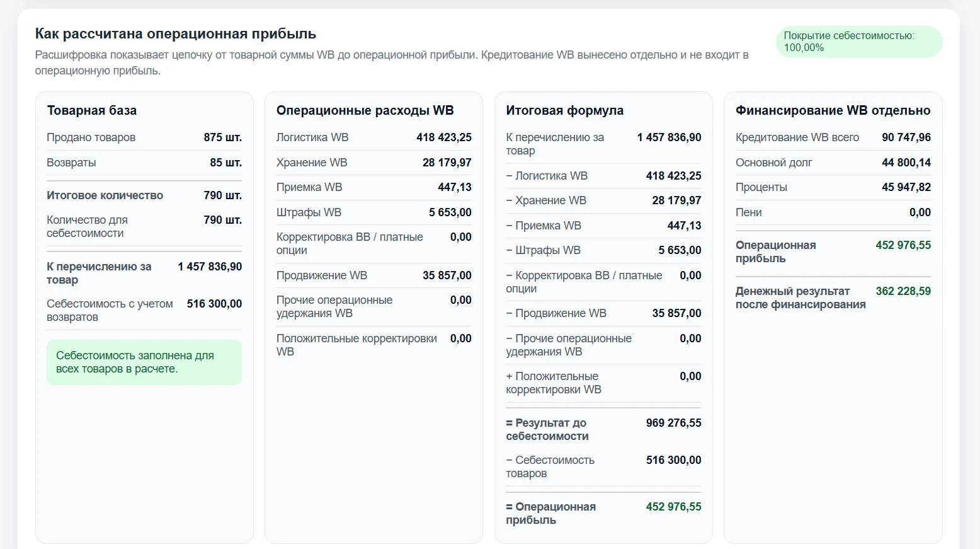Click 'Штрафы WB' in the 'Операционные расходы WB' card
This screenshot has height=549, width=980.
309,212
